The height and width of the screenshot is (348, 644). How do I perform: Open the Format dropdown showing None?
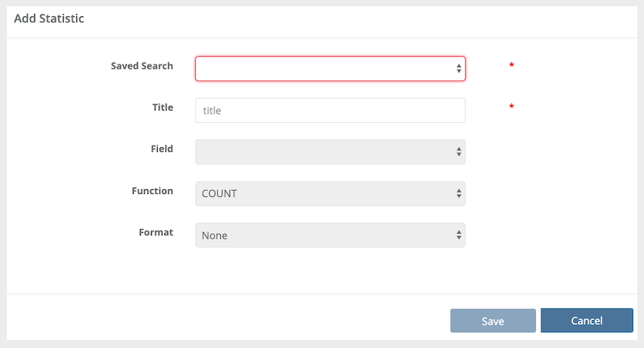pos(330,235)
